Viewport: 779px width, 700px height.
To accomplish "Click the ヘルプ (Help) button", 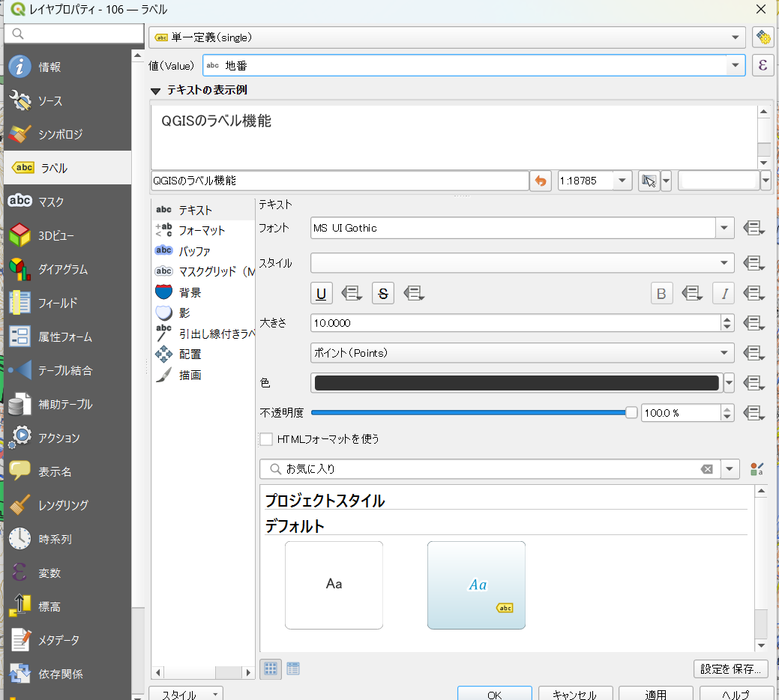I will coord(736,693).
